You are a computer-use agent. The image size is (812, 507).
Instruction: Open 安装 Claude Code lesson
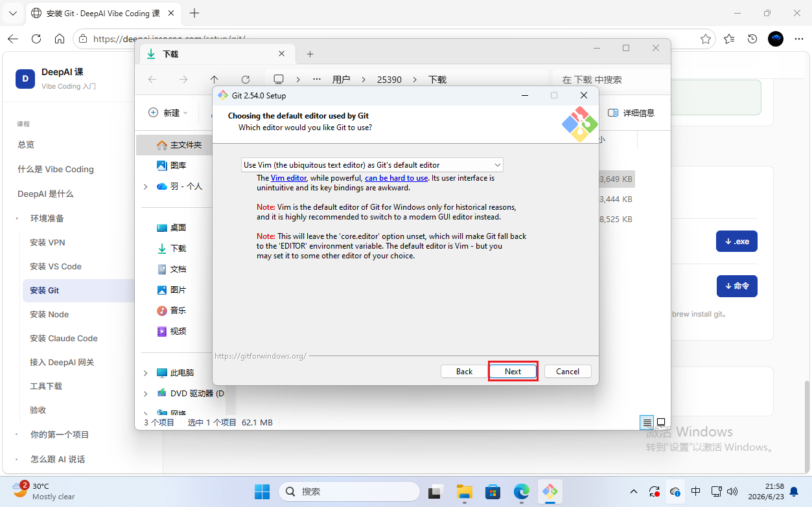click(64, 338)
